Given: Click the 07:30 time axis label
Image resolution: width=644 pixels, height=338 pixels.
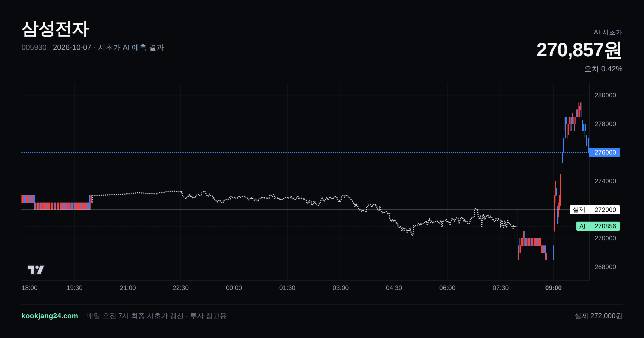Looking at the screenshot, I should pyautogui.click(x=501, y=288).
